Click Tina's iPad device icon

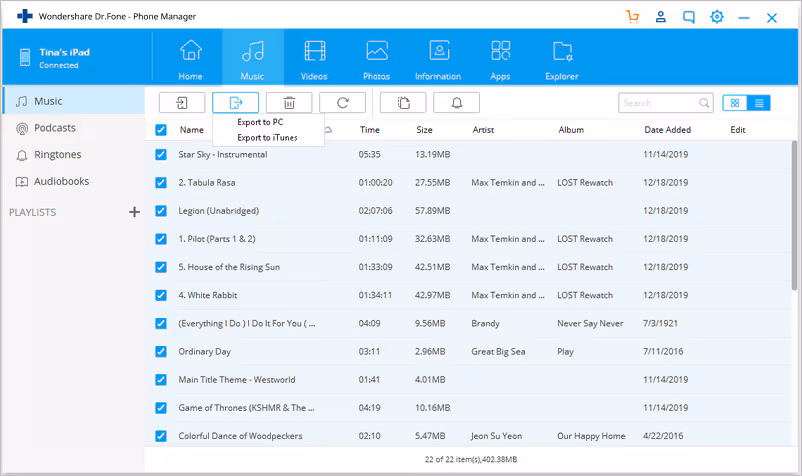(25, 57)
